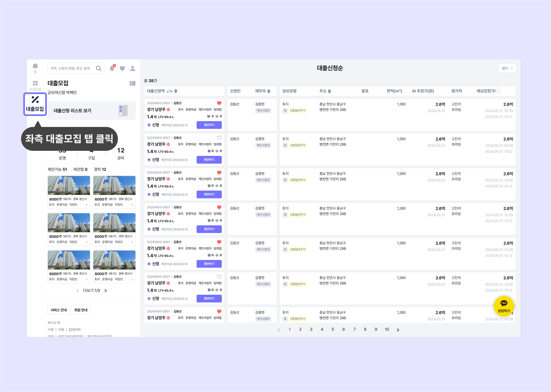Open the user profile icon
This screenshot has height=392, width=551.
click(x=133, y=68)
